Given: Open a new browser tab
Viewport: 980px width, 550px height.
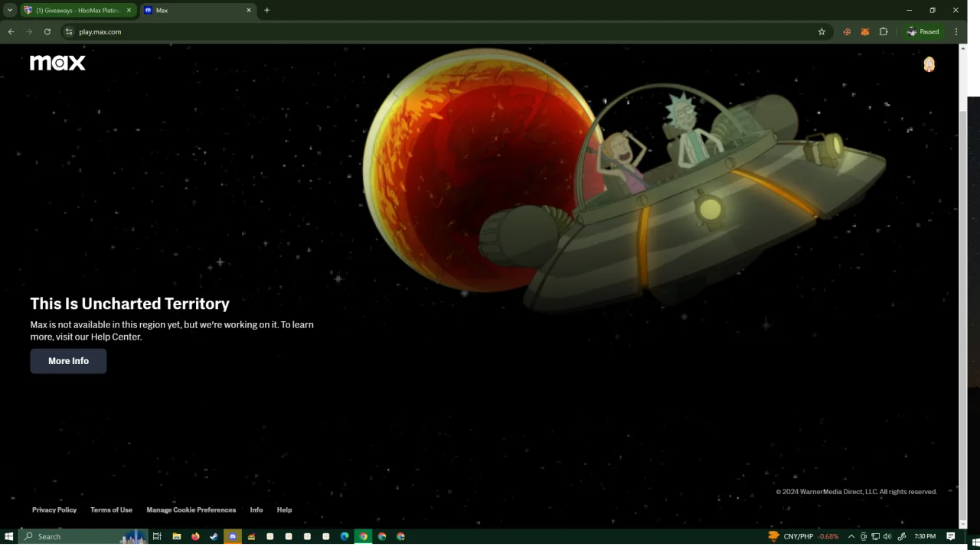Looking at the screenshot, I should (266, 11).
